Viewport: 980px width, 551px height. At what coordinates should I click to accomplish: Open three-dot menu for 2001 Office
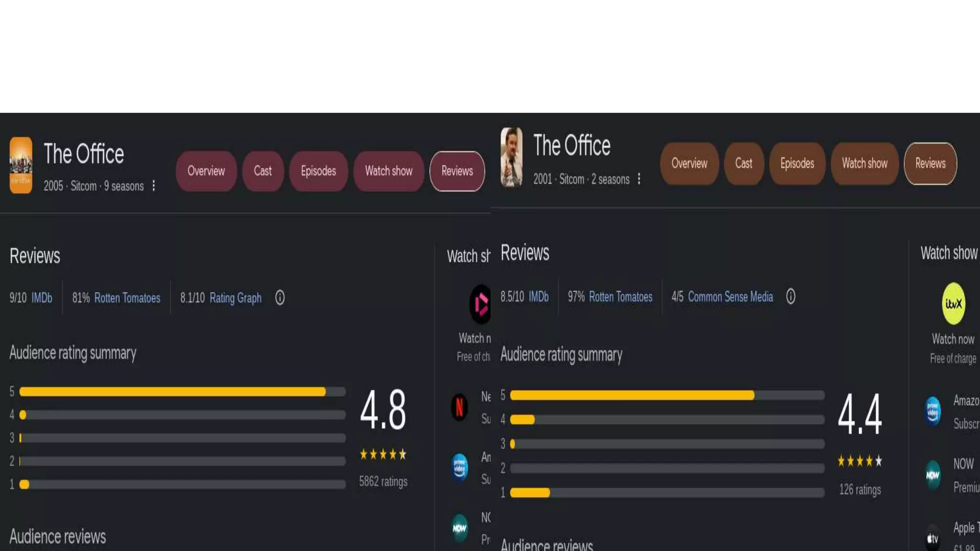639,179
